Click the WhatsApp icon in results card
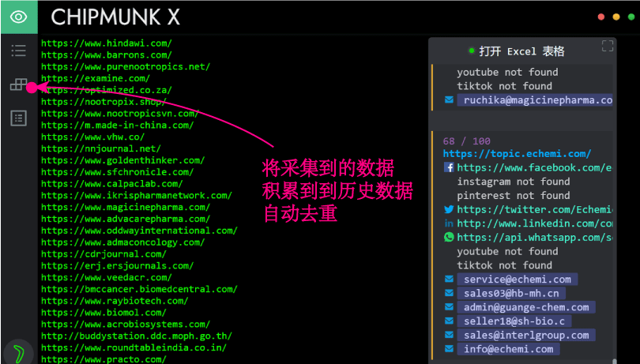Viewport: 640px width, 364px height. 449,237
